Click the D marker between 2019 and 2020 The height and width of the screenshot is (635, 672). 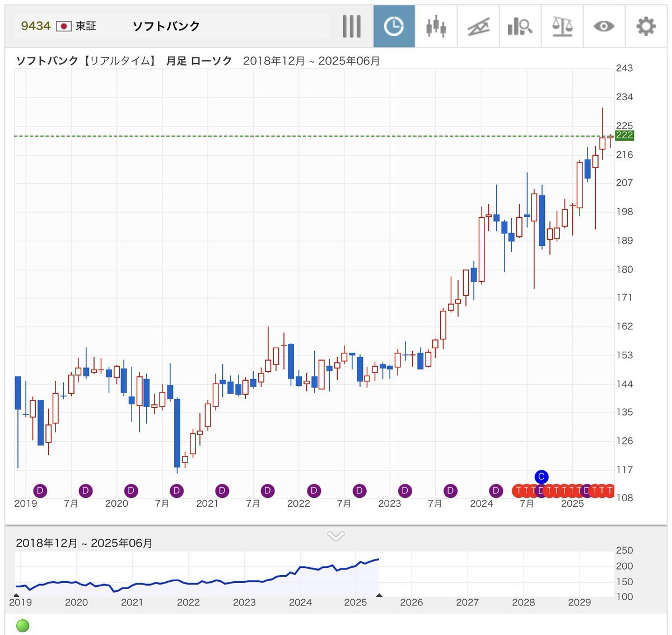coord(86,491)
